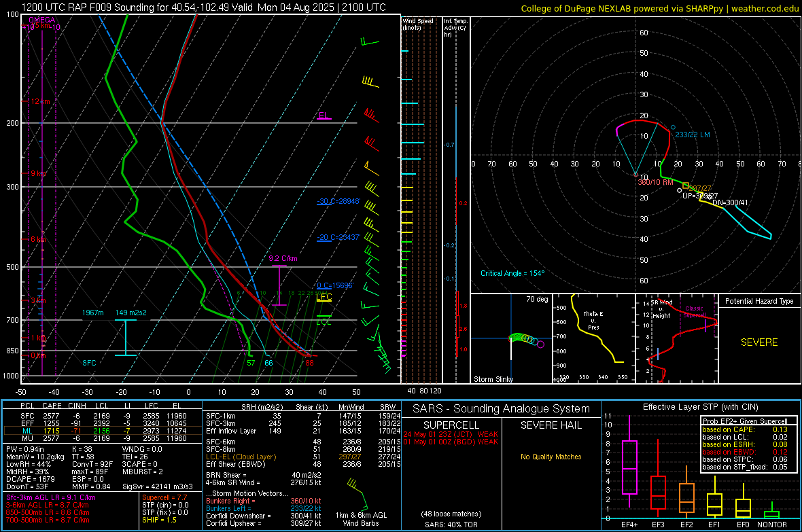Click the 1967m effective inflow label

coord(92,313)
